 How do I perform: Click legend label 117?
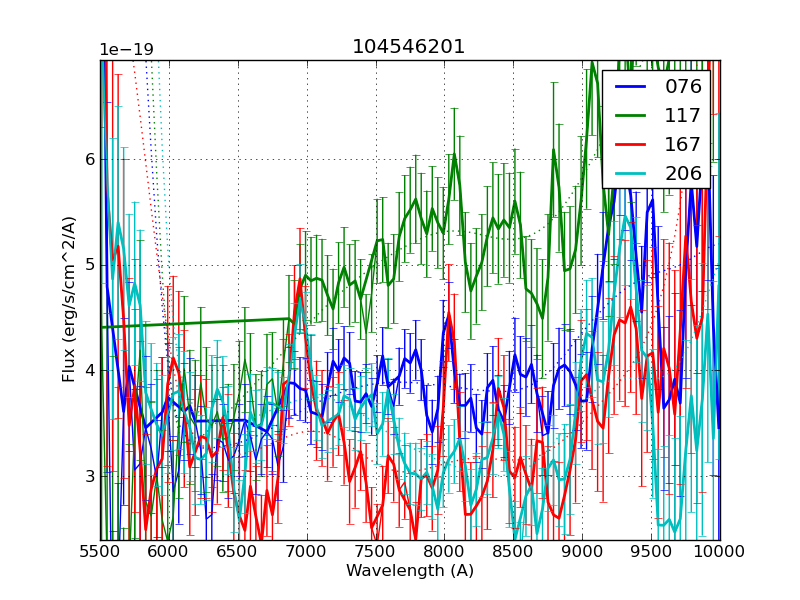(x=683, y=116)
